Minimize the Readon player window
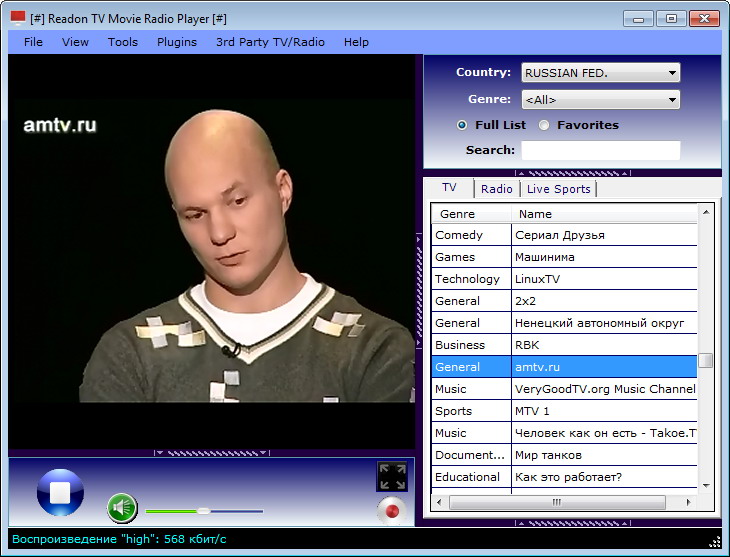Image resolution: width=730 pixels, height=557 pixels. point(638,19)
